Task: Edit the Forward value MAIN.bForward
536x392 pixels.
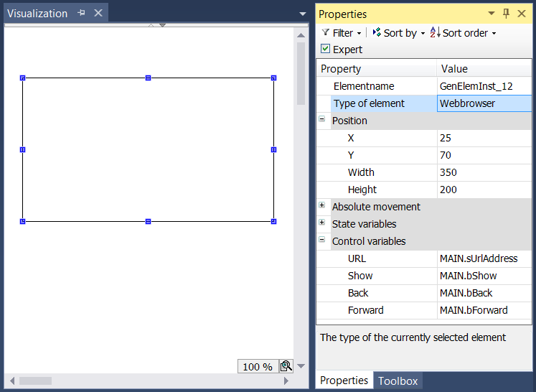Action: (x=484, y=310)
